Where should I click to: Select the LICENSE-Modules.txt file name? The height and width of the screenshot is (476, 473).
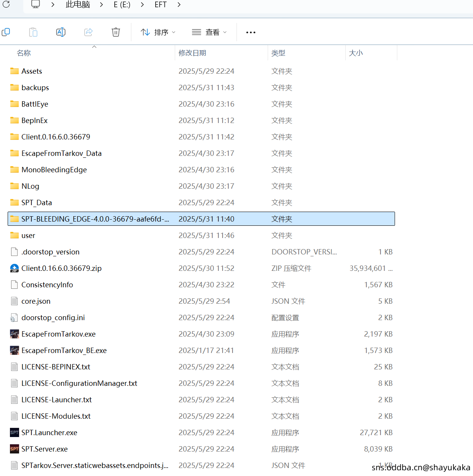pos(56,416)
